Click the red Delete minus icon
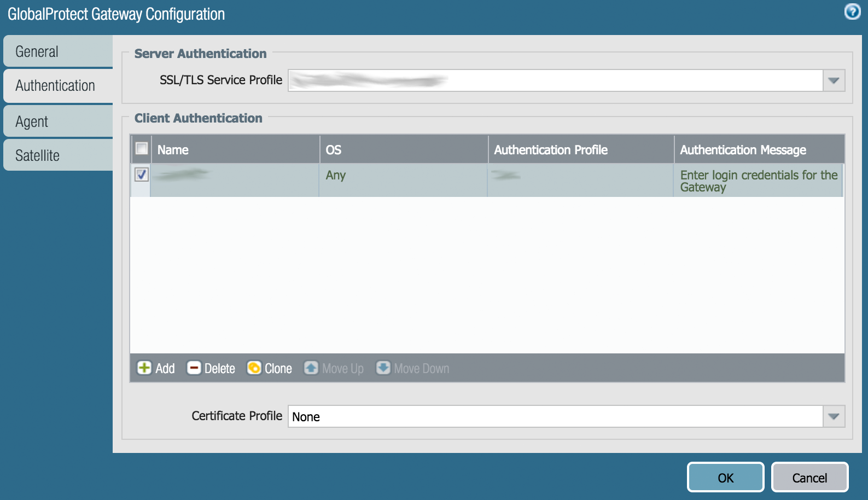Image resolution: width=868 pixels, height=500 pixels. (x=194, y=368)
